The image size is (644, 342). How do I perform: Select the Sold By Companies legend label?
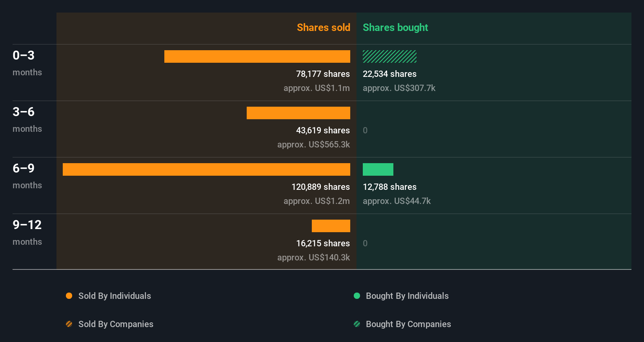[x=116, y=324]
